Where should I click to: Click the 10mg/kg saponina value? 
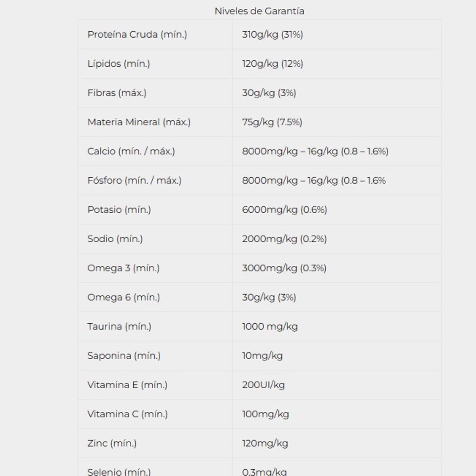262,356
